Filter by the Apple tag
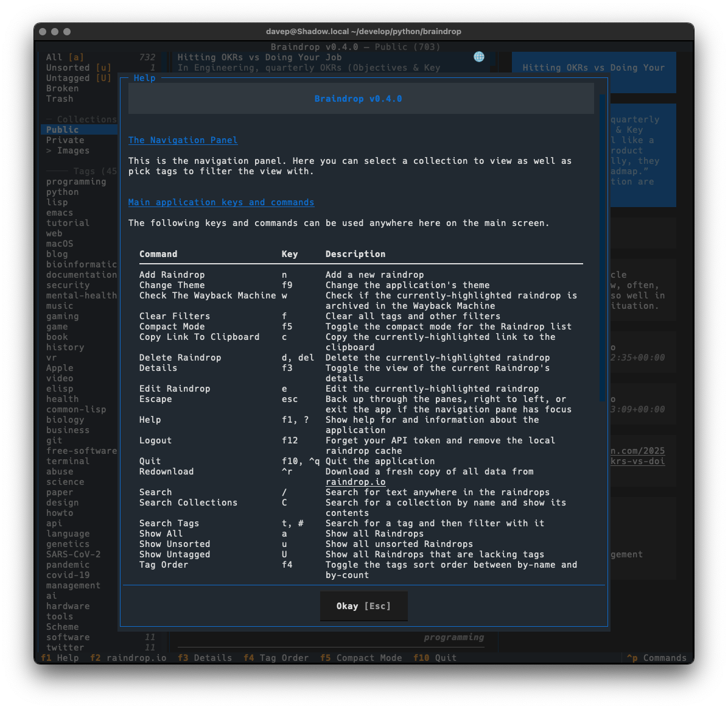 pyautogui.click(x=60, y=368)
